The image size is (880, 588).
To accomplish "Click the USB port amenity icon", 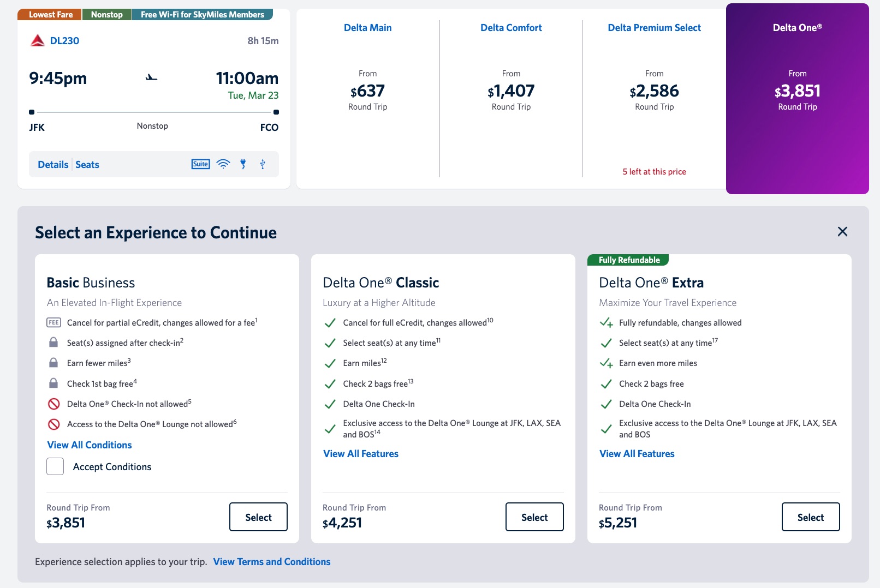I will [x=263, y=164].
